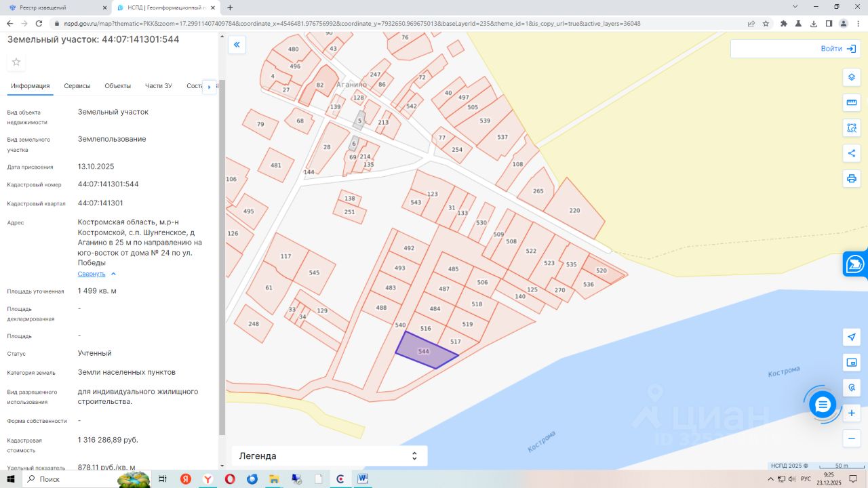Collapse the info side panel with double-chevron
This screenshot has width=868, height=488.
coord(237,45)
